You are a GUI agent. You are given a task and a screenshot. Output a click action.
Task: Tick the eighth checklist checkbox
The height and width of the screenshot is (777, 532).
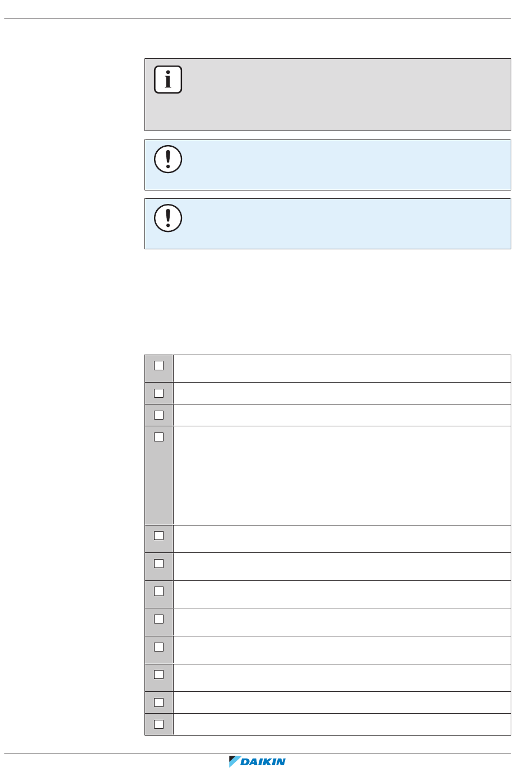point(159,619)
